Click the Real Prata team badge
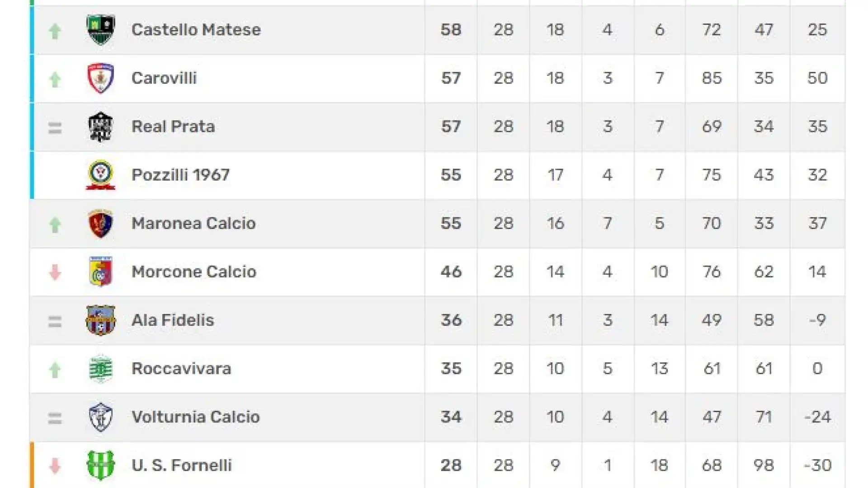868x488 pixels. (x=100, y=127)
